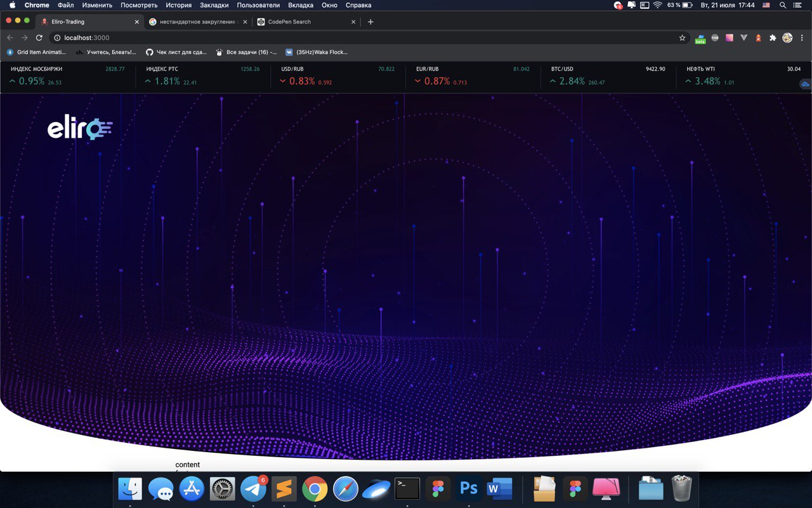This screenshot has height=508, width=812.
Task: Open the Чек лист для сда... bookmark
Action: click(176, 52)
